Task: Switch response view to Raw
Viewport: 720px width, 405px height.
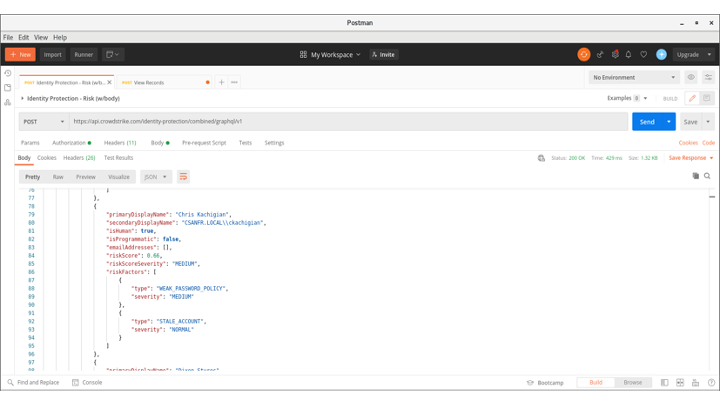Action: 58,177
